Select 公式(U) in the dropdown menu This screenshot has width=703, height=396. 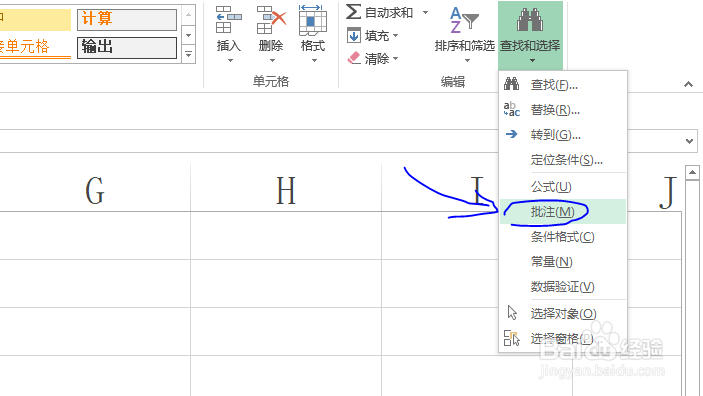pos(563,187)
